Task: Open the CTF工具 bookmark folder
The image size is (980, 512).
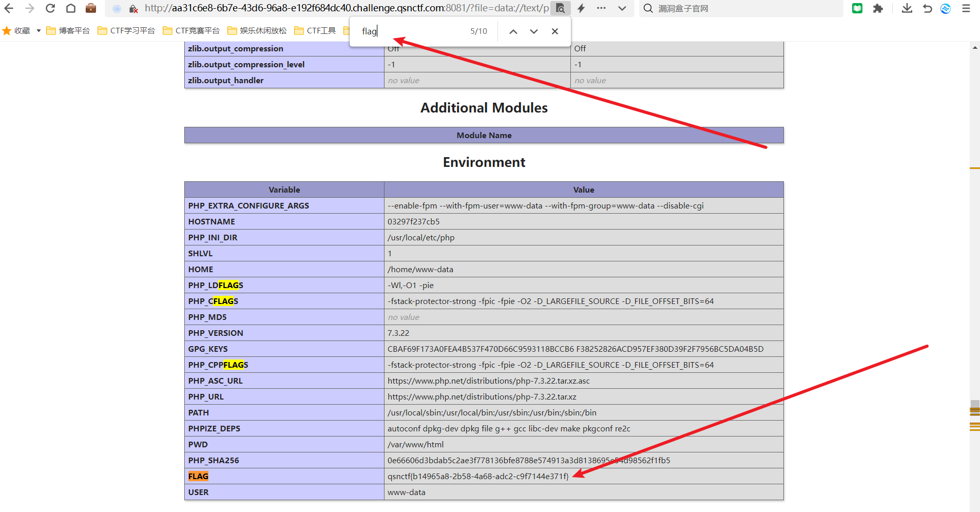Action: (x=315, y=31)
